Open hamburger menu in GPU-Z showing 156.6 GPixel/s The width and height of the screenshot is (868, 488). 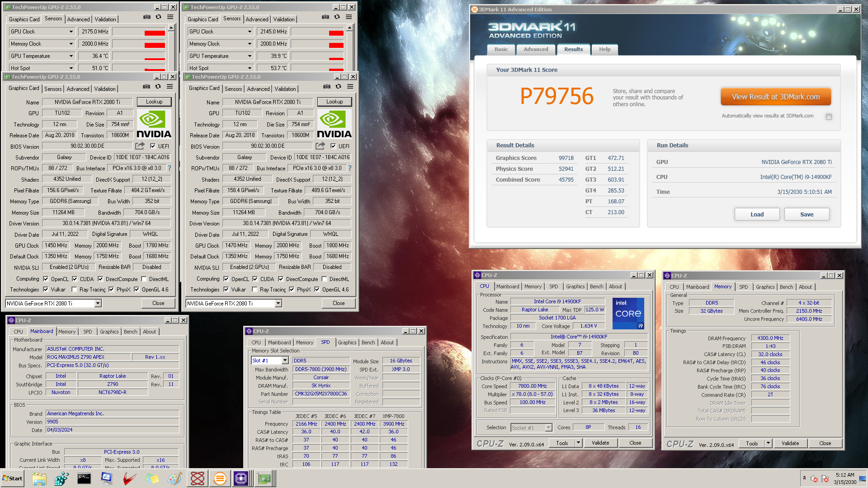170,86
